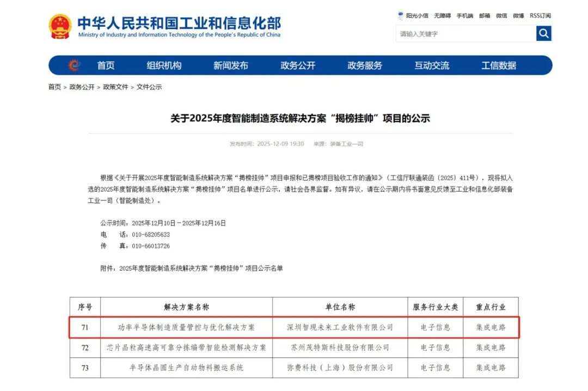Click 政策文件 in the breadcrumb
The height and width of the screenshot is (391, 588).
point(115,87)
